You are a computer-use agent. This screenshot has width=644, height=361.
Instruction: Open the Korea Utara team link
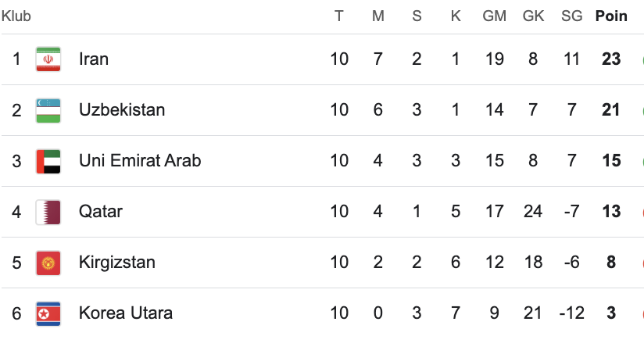[126, 313]
